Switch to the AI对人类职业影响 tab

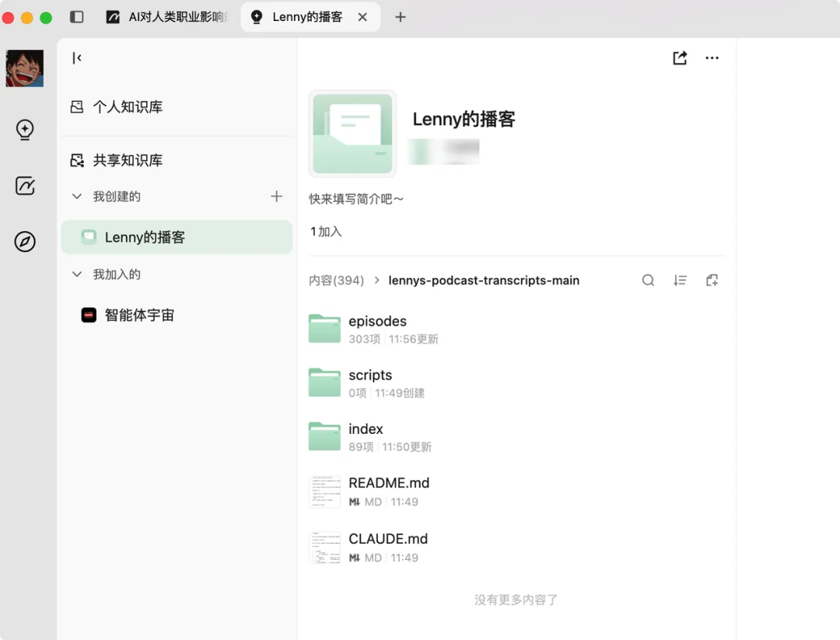[167, 16]
